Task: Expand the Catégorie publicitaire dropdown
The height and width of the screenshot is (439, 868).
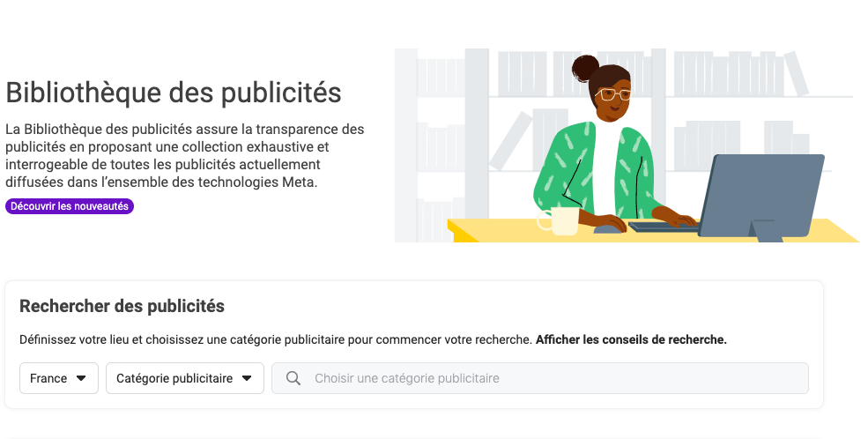Action: (x=185, y=378)
